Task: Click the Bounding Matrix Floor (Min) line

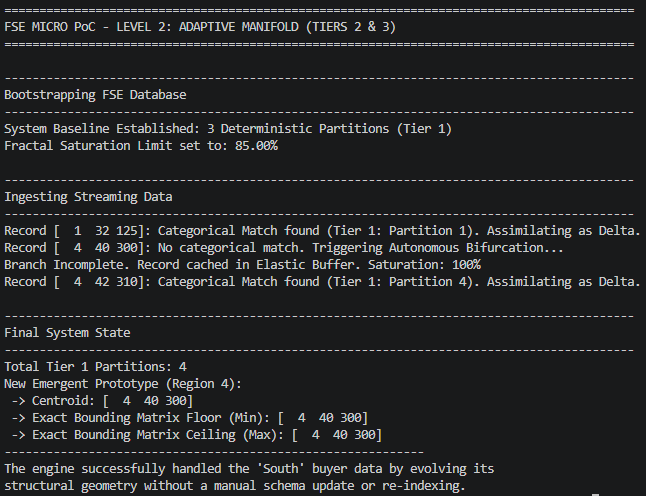Action: click(190, 418)
